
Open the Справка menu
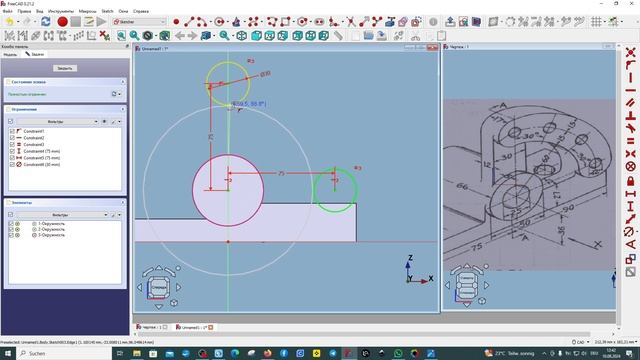[141, 11]
